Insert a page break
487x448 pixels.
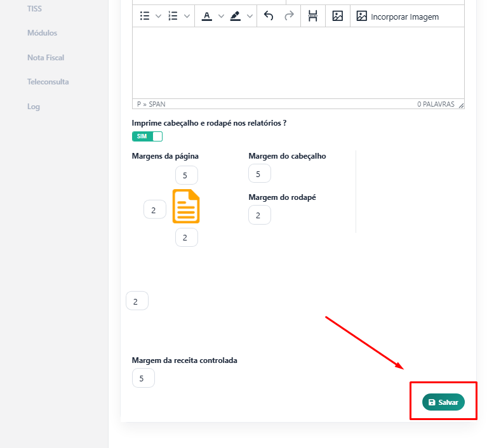(312, 16)
